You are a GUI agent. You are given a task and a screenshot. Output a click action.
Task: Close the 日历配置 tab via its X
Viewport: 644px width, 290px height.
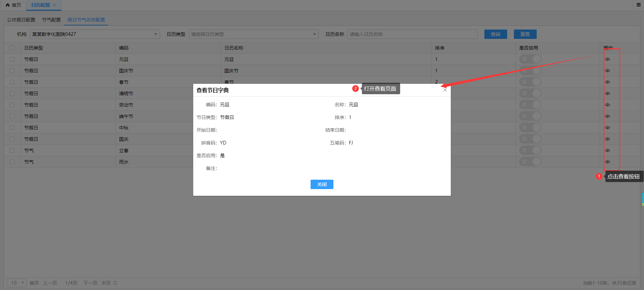coord(54,5)
